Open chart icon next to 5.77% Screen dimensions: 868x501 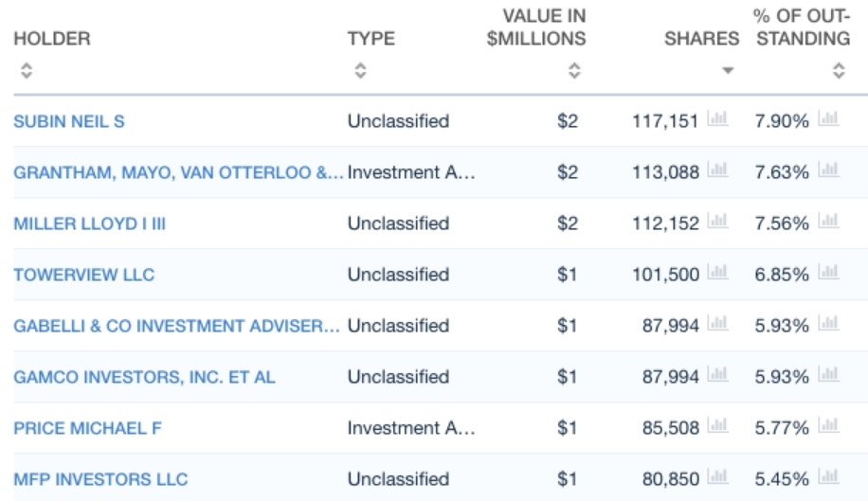point(829,427)
